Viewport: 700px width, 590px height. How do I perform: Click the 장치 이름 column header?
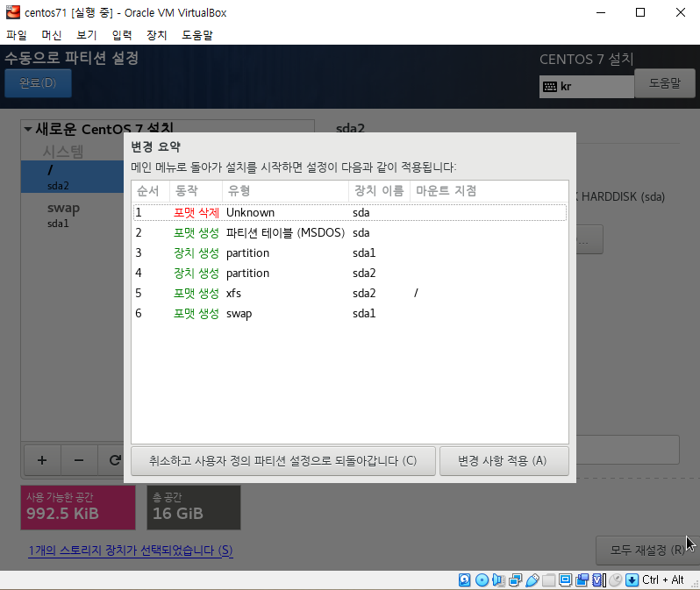pyautogui.click(x=380, y=191)
